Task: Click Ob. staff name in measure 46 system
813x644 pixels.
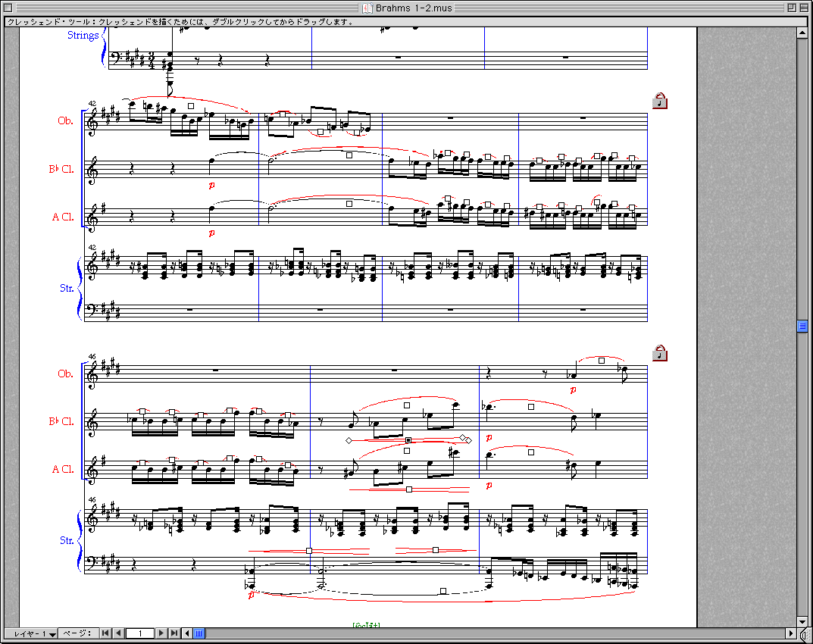Action: (65, 374)
